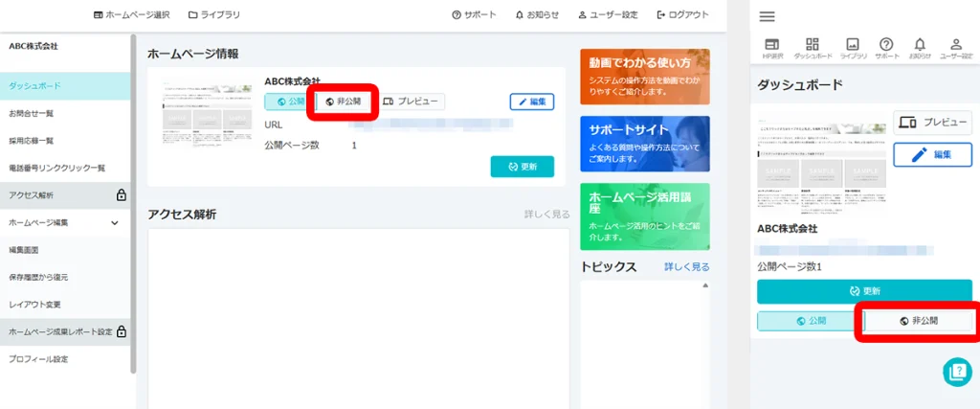This screenshot has width=980, height=409.
Task: Switch mobile view status to 非公開
Action: (919, 321)
